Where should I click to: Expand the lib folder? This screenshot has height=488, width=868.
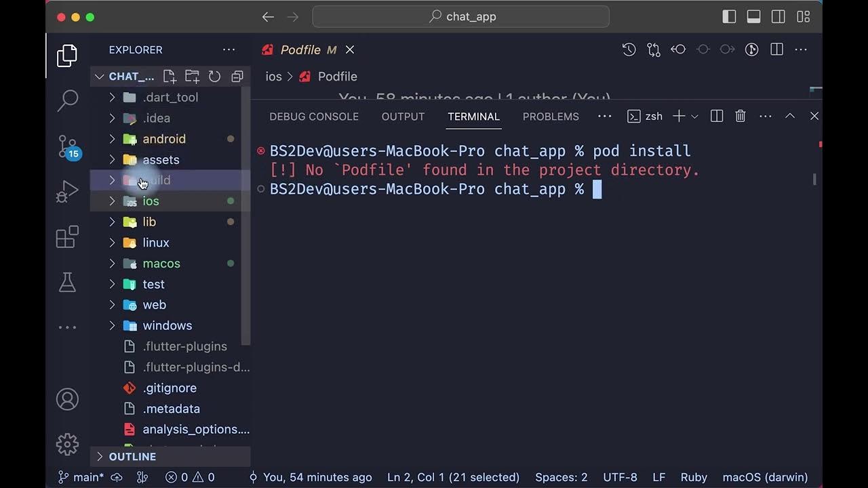tap(166, 222)
